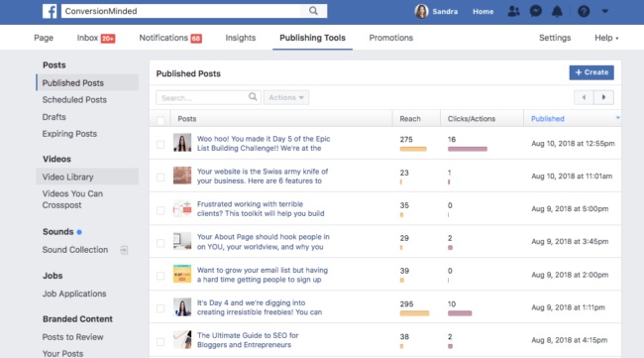The width and height of the screenshot is (644, 358).
Task: Check the 'Woo hoo! Day 5' post checkbox
Action: 161,145
